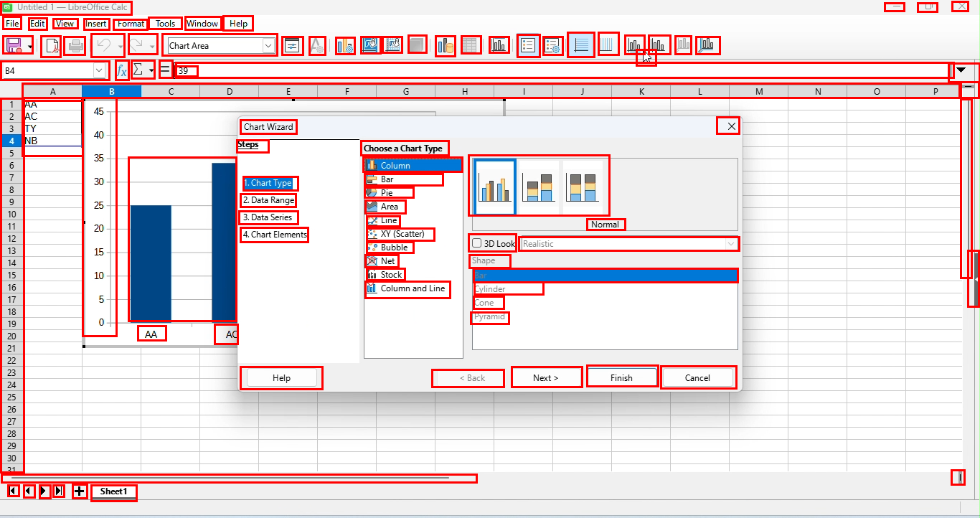Open the Data Table toolbar icon

pyautogui.click(x=471, y=45)
